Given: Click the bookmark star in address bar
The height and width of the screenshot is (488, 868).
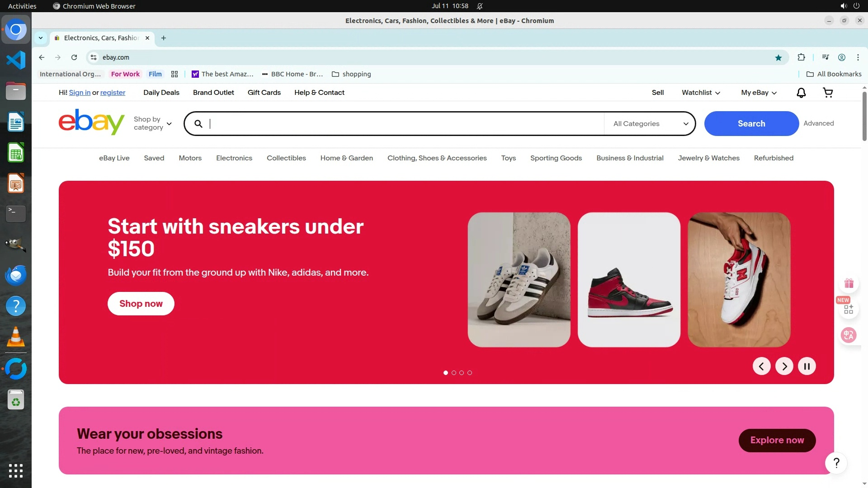Looking at the screenshot, I should pyautogui.click(x=778, y=57).
